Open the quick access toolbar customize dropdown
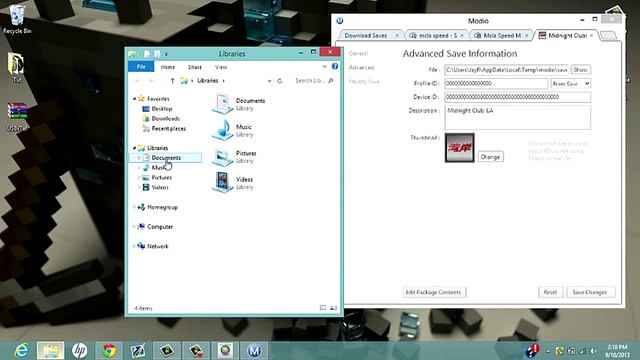 [x=166, y=54]
